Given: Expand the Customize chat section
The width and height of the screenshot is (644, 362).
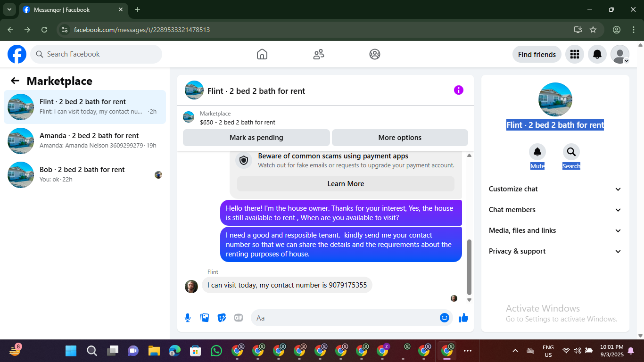Looking at the screenshot, I should click(x=555, y=189).
